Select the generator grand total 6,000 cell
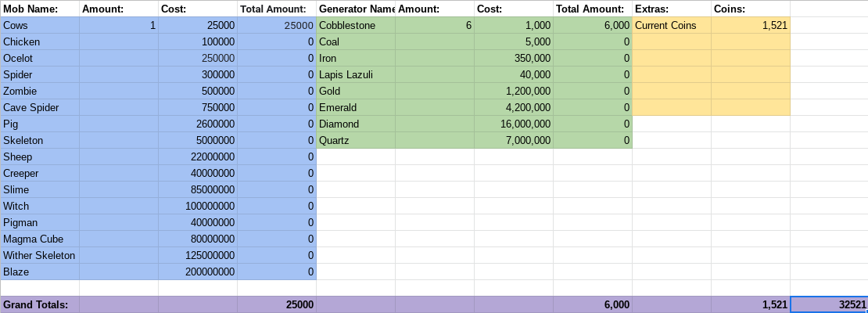 click(593, 304)
